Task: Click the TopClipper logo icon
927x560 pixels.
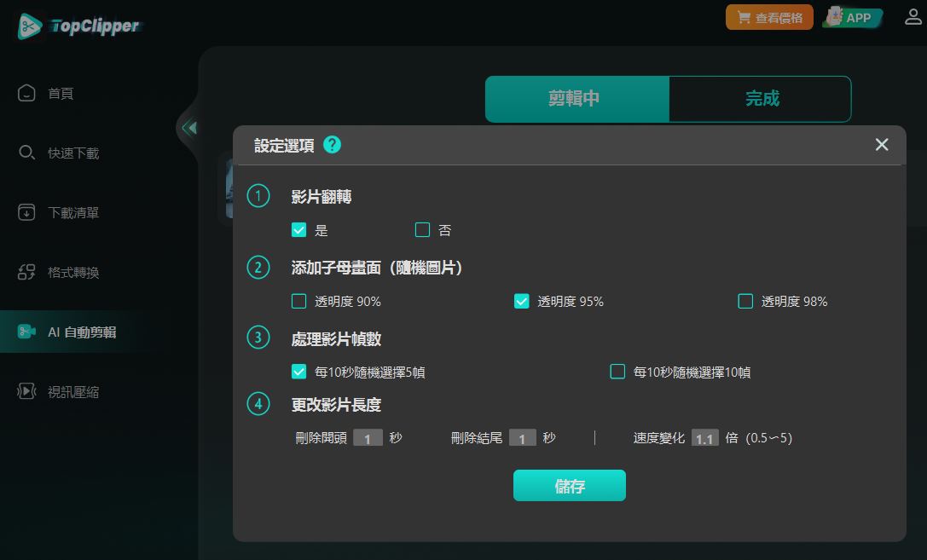Action: point(30,26)
